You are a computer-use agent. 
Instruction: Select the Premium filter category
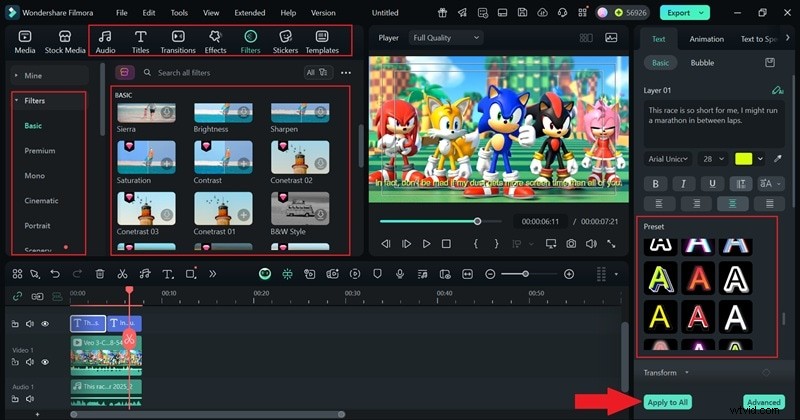pos(40,151)
